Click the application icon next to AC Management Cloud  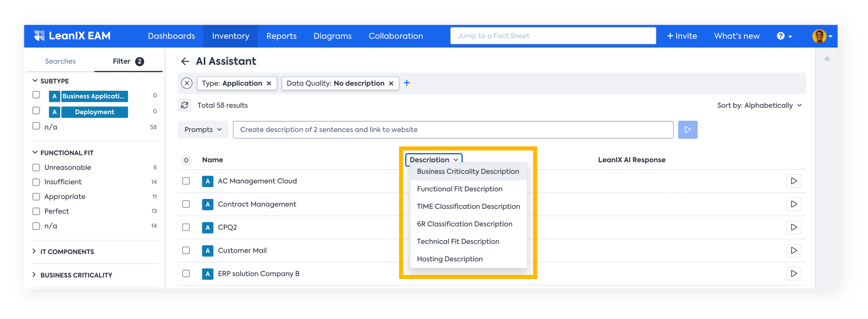pos(207,181)
